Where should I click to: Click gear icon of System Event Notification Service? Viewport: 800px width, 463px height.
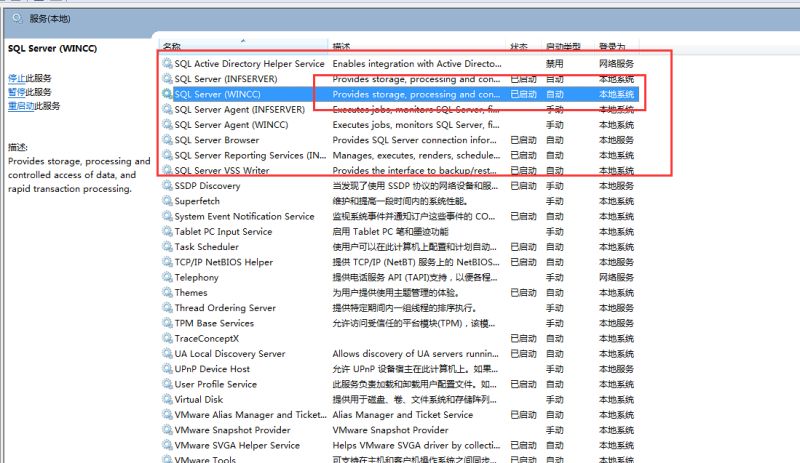pos(167,216)
